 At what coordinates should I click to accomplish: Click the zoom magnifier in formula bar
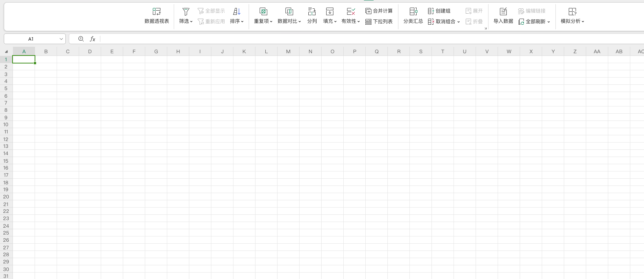pos(81,39)
